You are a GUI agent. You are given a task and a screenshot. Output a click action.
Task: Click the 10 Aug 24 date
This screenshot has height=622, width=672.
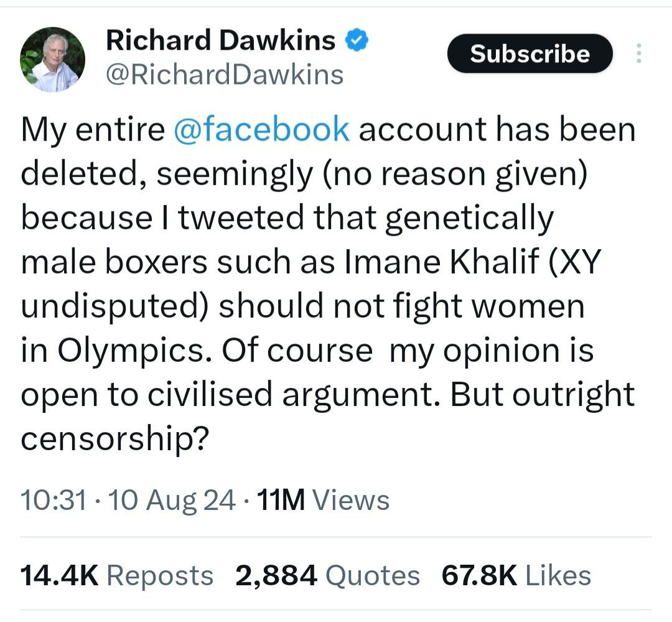pos(172,500)
